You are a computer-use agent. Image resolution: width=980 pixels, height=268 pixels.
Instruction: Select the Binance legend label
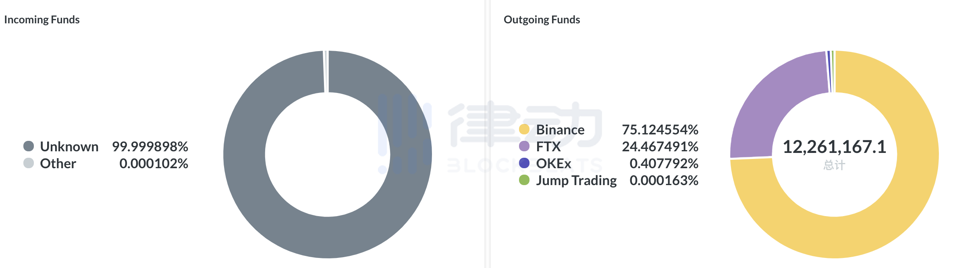560,130
